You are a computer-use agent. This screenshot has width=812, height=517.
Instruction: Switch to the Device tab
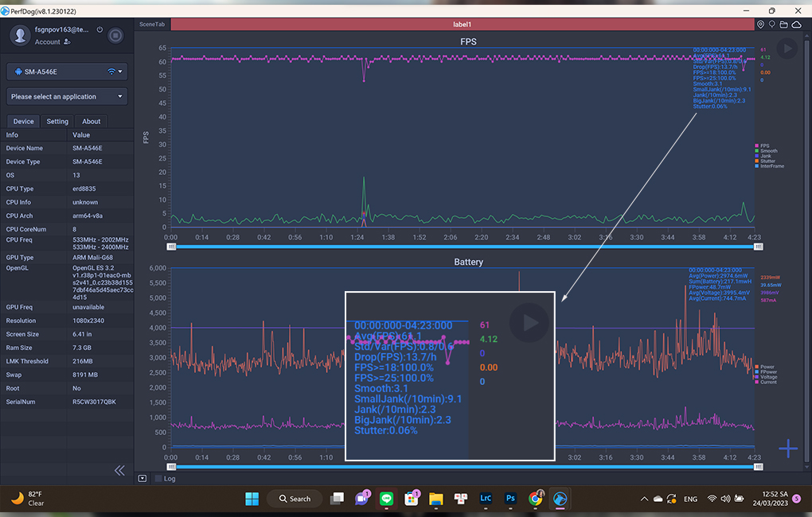[x=23, y=121]
